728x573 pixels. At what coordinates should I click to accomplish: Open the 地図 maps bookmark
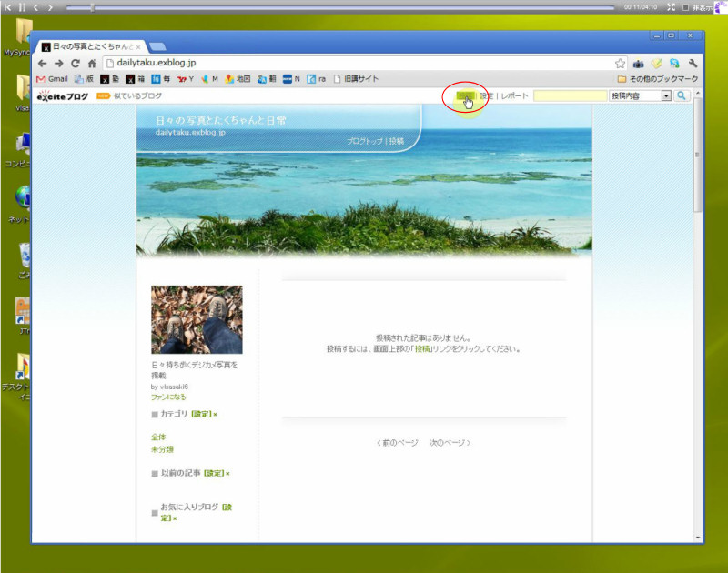coord(238,79)
